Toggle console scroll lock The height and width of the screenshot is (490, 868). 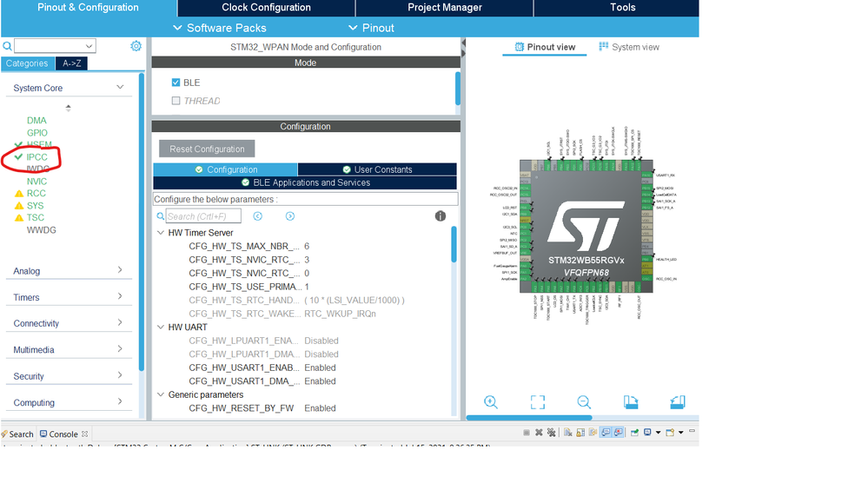tap(580, 433)
